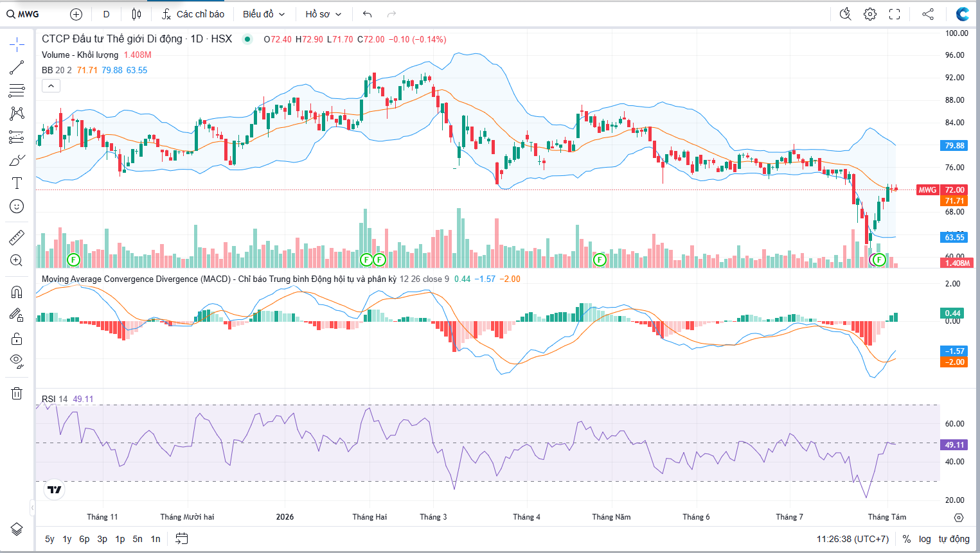
Task: Expand the Biểu đồ dropdown
Action: coord(263,14)
